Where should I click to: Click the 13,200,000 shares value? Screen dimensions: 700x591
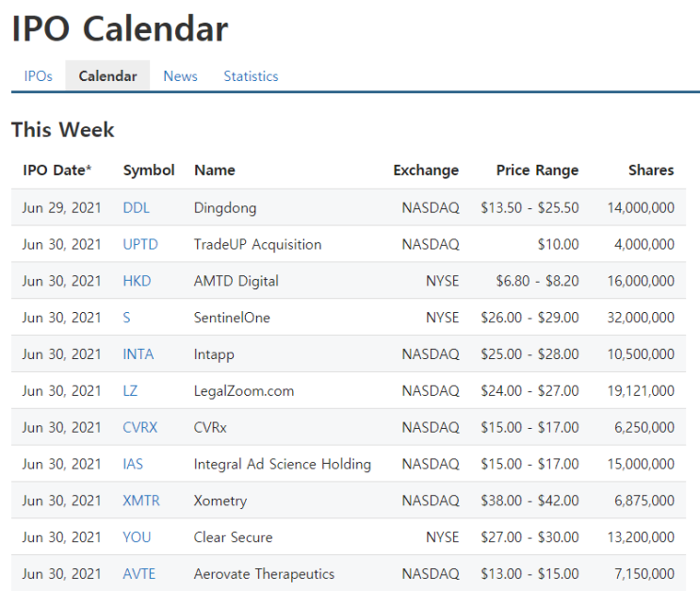641,537
